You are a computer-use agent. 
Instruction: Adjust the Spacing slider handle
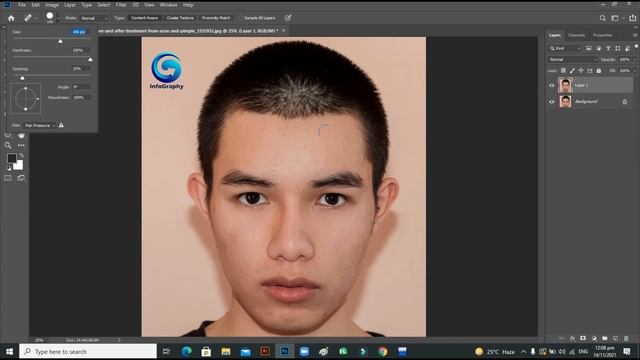[22, 78]
